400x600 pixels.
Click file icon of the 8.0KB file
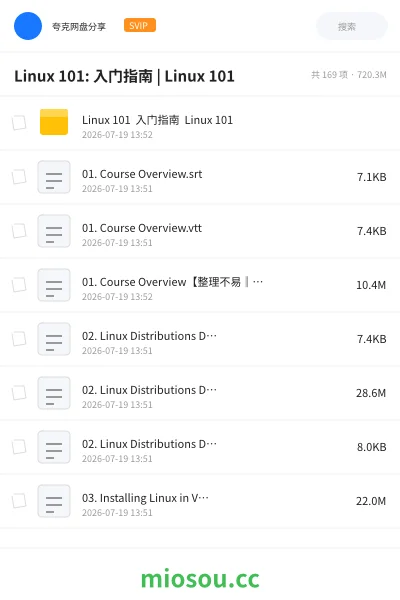[54, 447]
